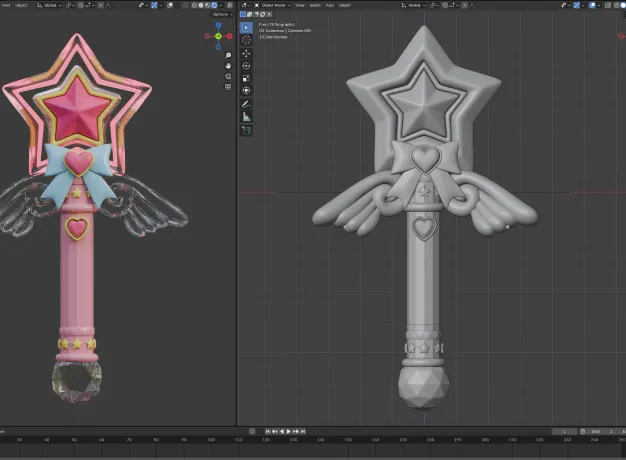Open Global orientation dropdown in left viewport

click(49, 5)
